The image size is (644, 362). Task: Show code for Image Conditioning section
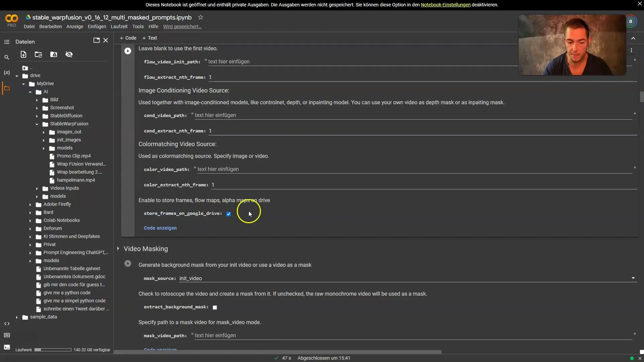tap(160, 228)
